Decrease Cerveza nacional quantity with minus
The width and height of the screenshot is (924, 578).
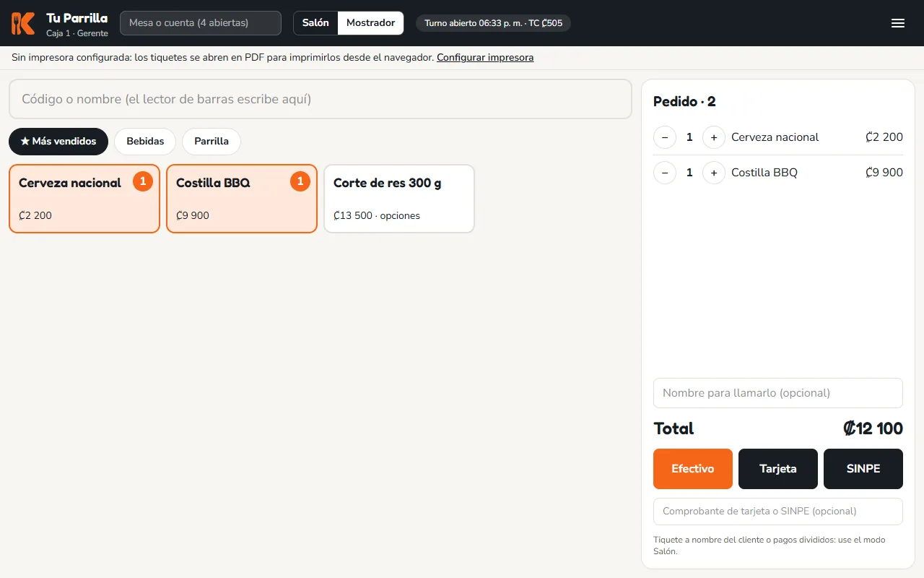coord(665,137)
